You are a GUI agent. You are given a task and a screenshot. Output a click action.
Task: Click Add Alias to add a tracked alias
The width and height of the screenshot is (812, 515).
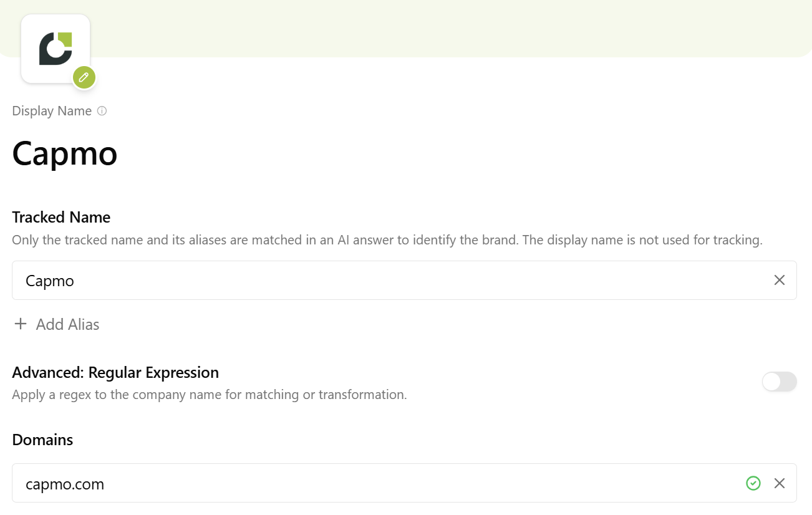67,324
